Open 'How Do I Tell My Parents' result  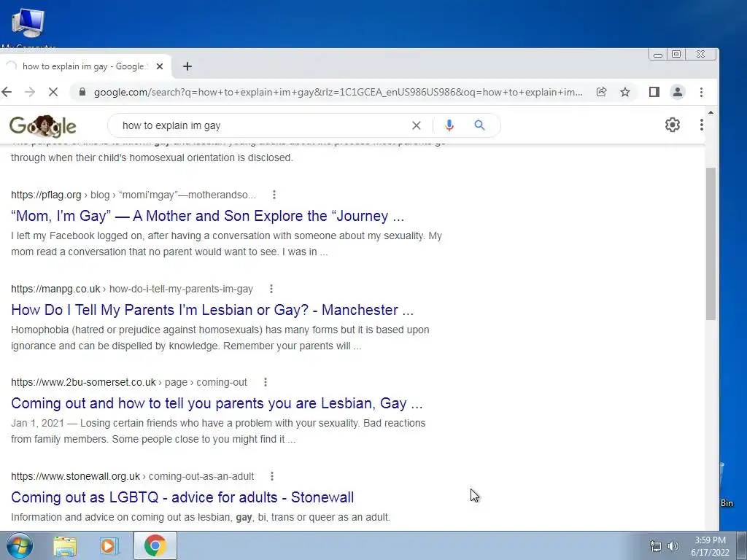[212, 310]
